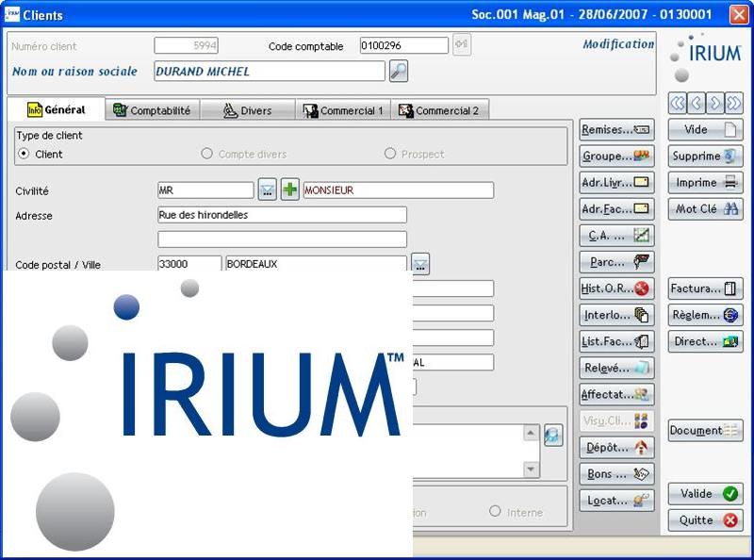Click Valide to confirm changes
The width and height of the screenshot is (754, 560).
(x=705, y=494)
